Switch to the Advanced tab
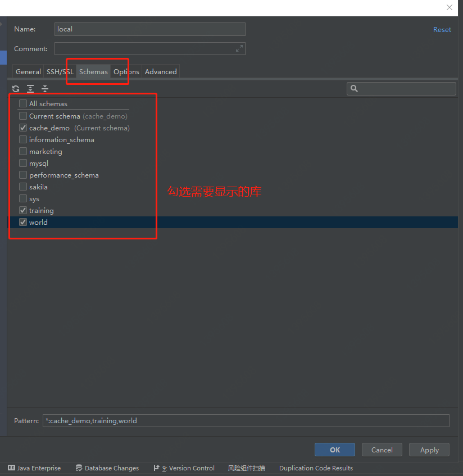This screenshot has height=476, width=463. tap(160, 71)
